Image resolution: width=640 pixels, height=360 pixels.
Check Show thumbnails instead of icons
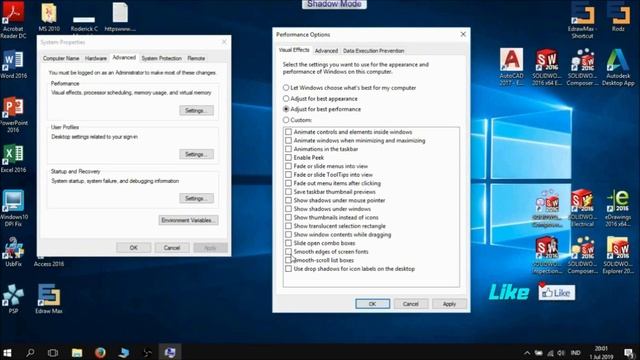[288, 218]
